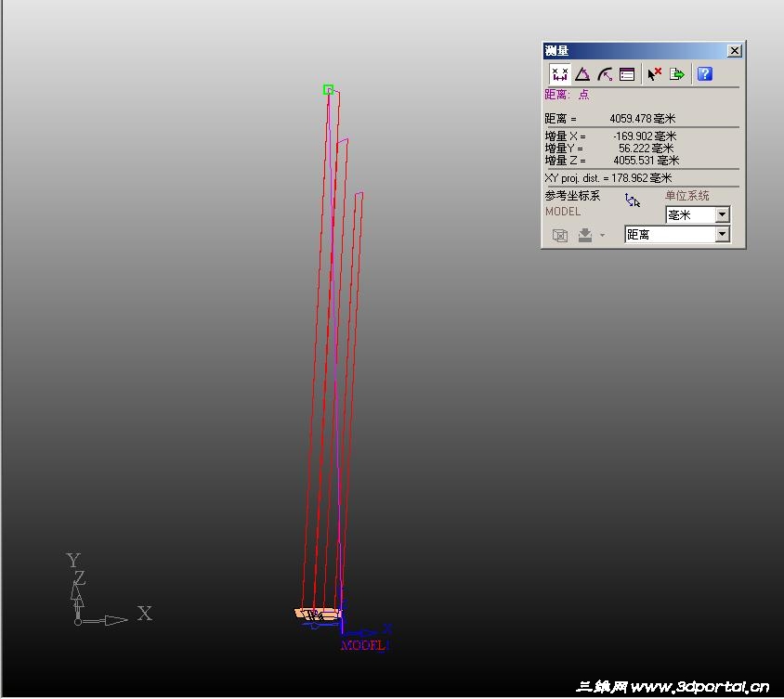Select the distance measurement tool
The image size is (784, 699).
[x=560, y=74]
